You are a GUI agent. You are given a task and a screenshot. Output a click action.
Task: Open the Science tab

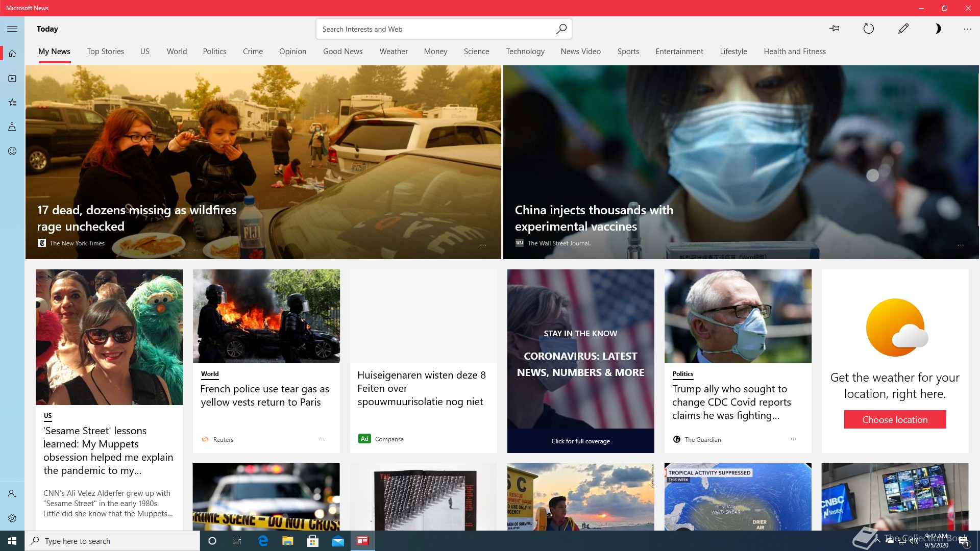(x=476, y=52)
